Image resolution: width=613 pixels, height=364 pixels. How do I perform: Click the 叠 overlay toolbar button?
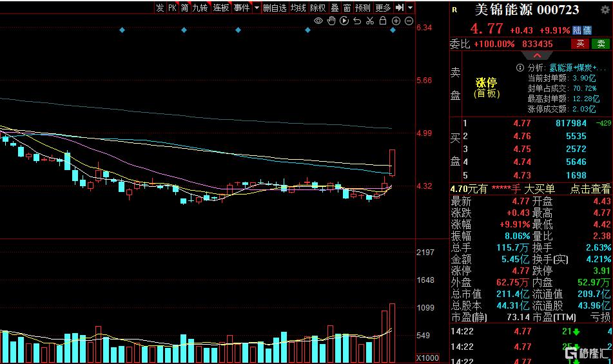(335, 8)
